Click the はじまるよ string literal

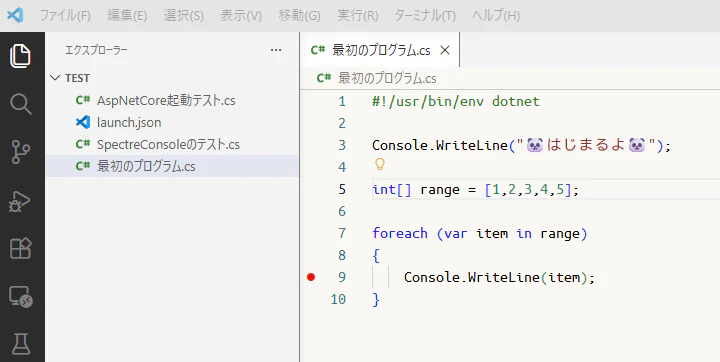(x=587, y=146)
